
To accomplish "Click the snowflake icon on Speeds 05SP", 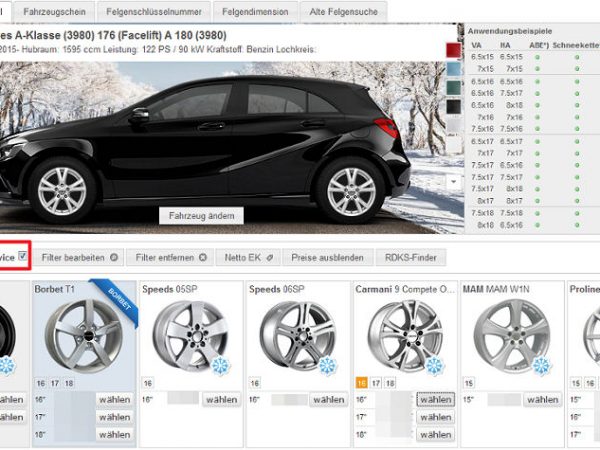I will [220, 365].
